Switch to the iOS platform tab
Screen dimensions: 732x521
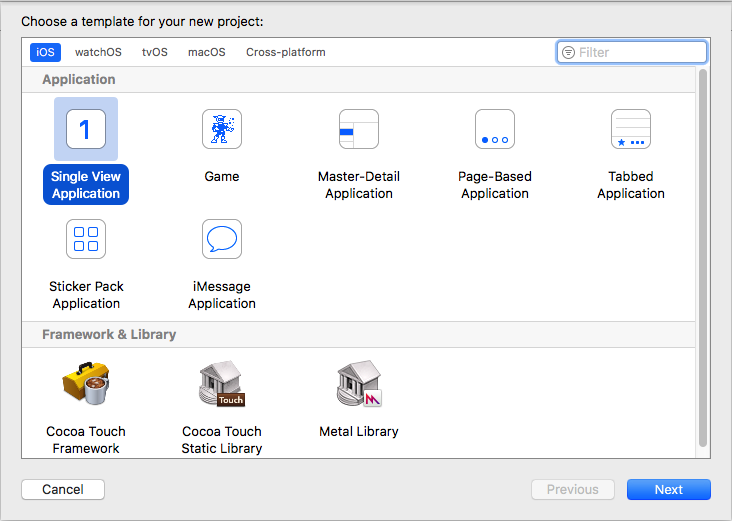(45, 52)
